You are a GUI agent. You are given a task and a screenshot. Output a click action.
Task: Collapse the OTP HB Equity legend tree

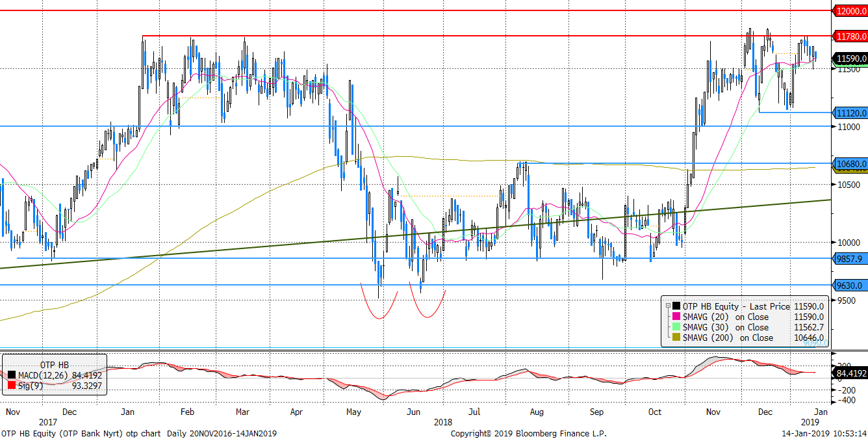(x=667, y=306)
